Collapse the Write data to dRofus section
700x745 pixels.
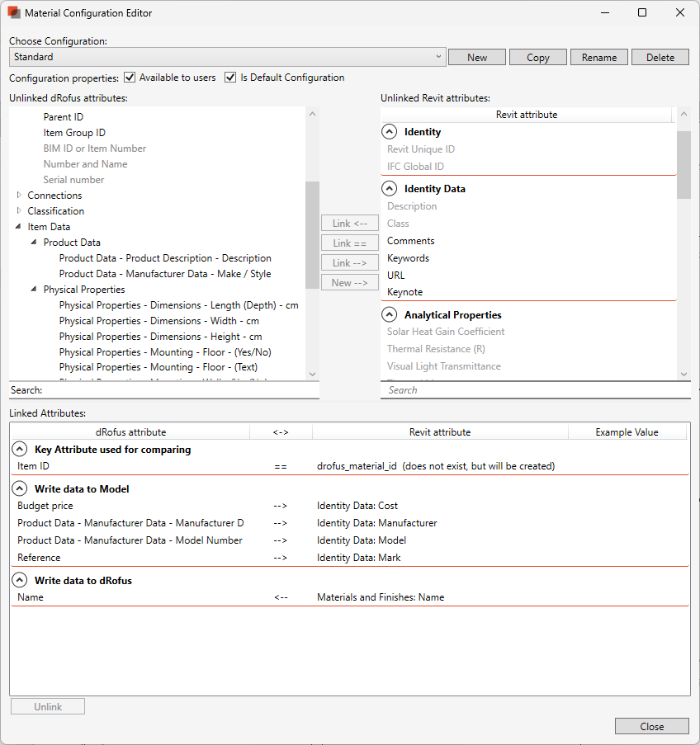pos(20,581)
